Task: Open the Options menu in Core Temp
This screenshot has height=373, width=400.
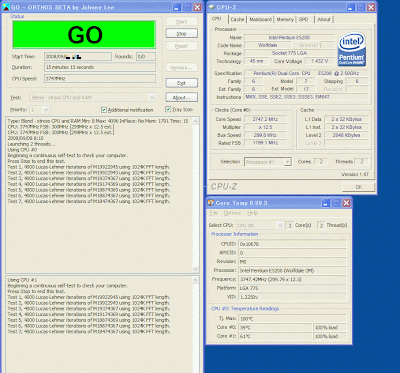Action: [x=232, y=213]
